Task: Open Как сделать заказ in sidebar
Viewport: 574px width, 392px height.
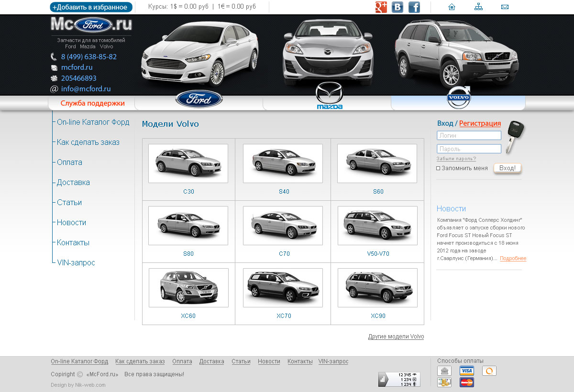Action: (x=88, y=142)
